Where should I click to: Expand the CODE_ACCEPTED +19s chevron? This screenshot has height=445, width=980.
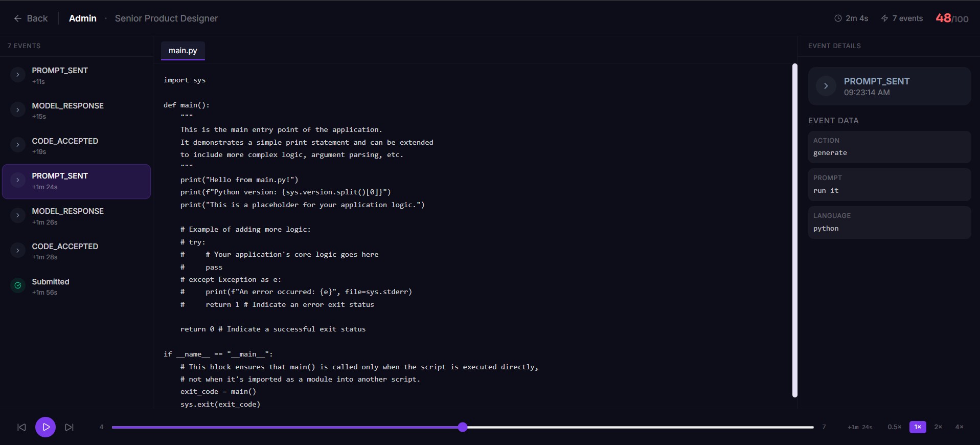tap(18, 145)
